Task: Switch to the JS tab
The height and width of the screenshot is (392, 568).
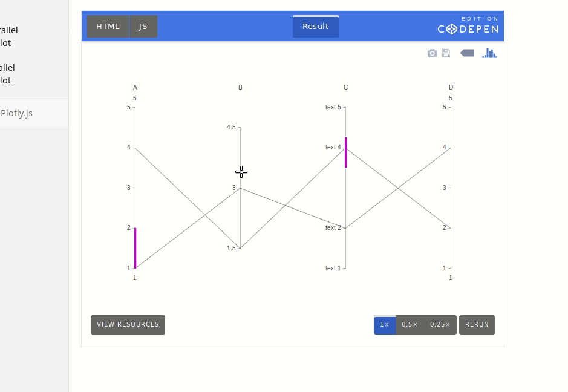Action: pos(143,26)
